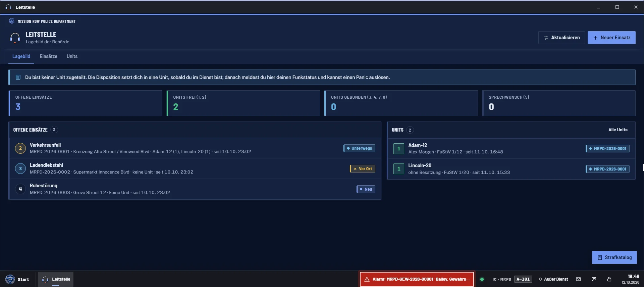
Task: Click the Units count badge 2
Action: tap(410, 130)
